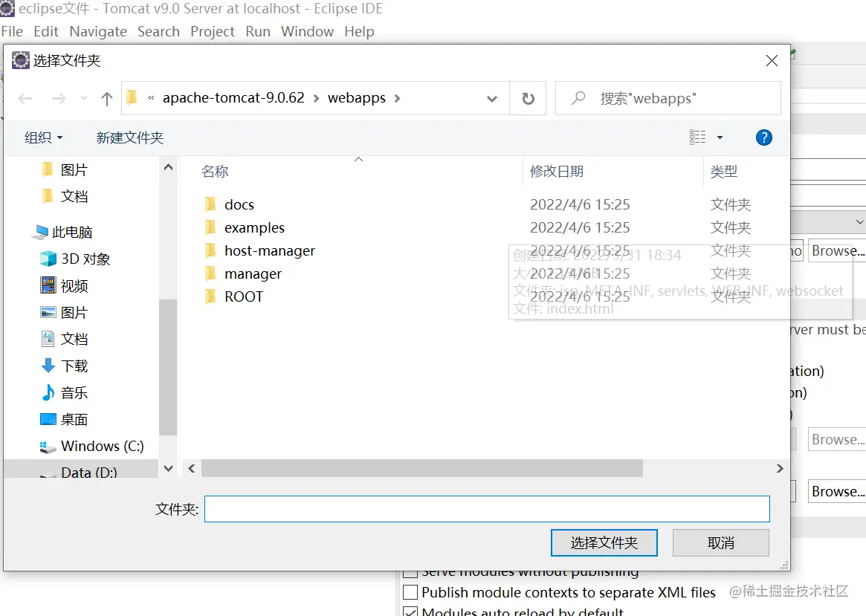
Task: Sort by the 名称 column header
Action: 215,171
